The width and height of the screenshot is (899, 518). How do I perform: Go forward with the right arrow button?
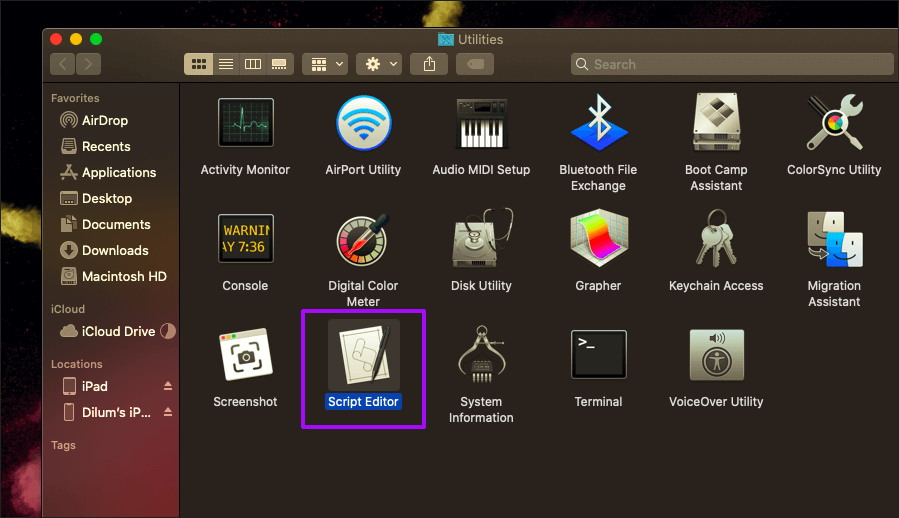pyautogui.click(x=88, y=64)
